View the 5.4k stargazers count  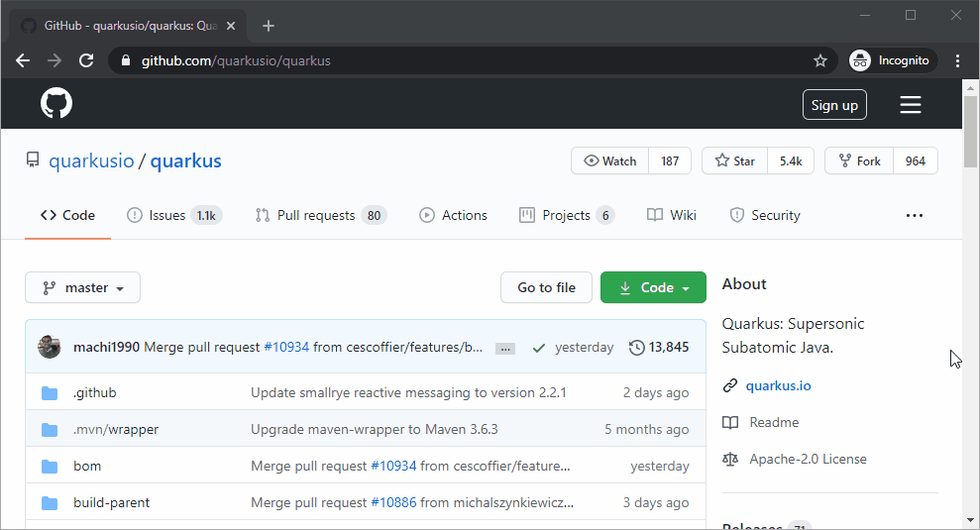[x=791, y=161]
